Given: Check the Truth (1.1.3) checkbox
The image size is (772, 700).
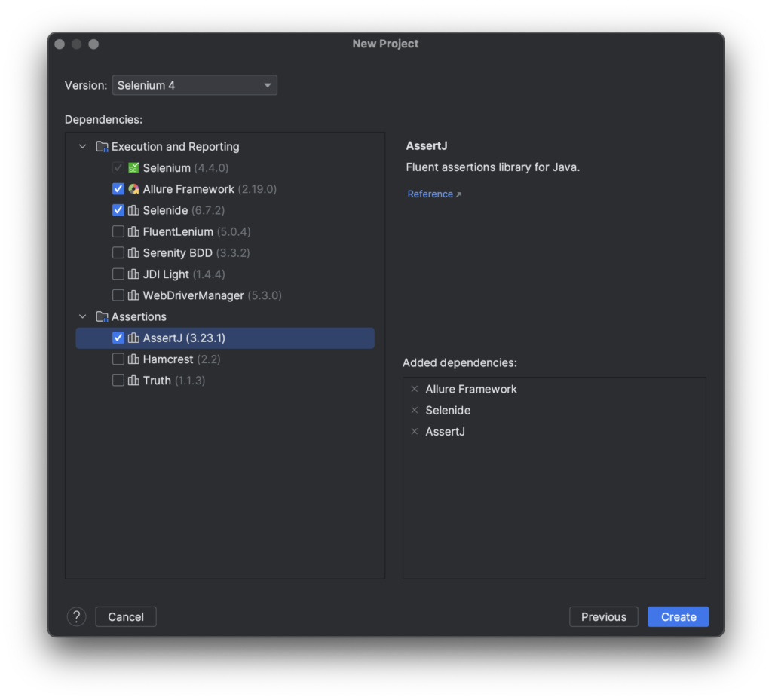Looking at the screenshot, I should (x=118, y=380).
